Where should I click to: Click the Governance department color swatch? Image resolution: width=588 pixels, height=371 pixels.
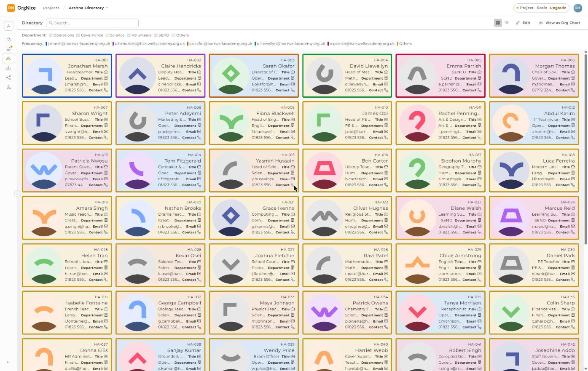click(x=78, y=35)
